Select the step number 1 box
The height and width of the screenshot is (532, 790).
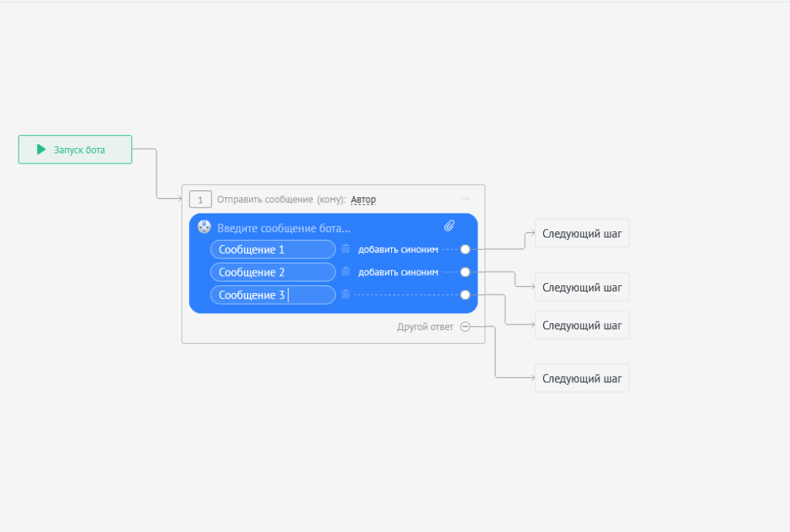[x=200, y=200]
